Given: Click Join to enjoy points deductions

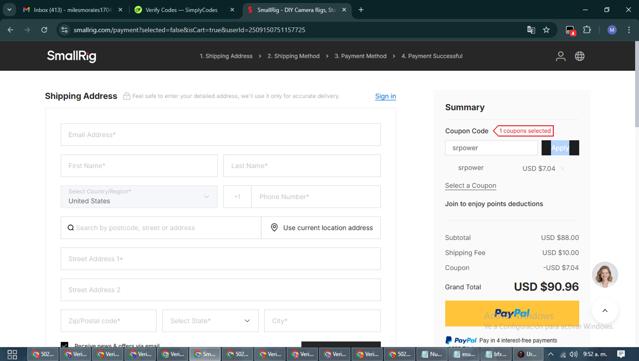Looking at the screenshot, I should click(x=494, y=204).
